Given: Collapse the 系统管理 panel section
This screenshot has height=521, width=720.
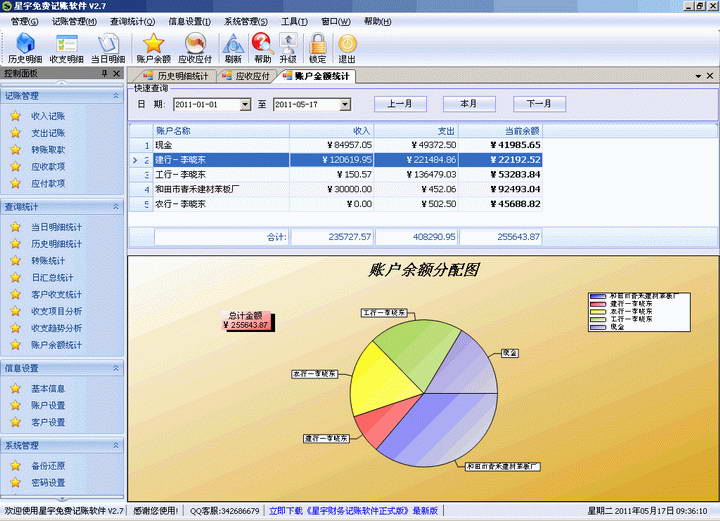Looking at the screenshot, I should (116, 445).
